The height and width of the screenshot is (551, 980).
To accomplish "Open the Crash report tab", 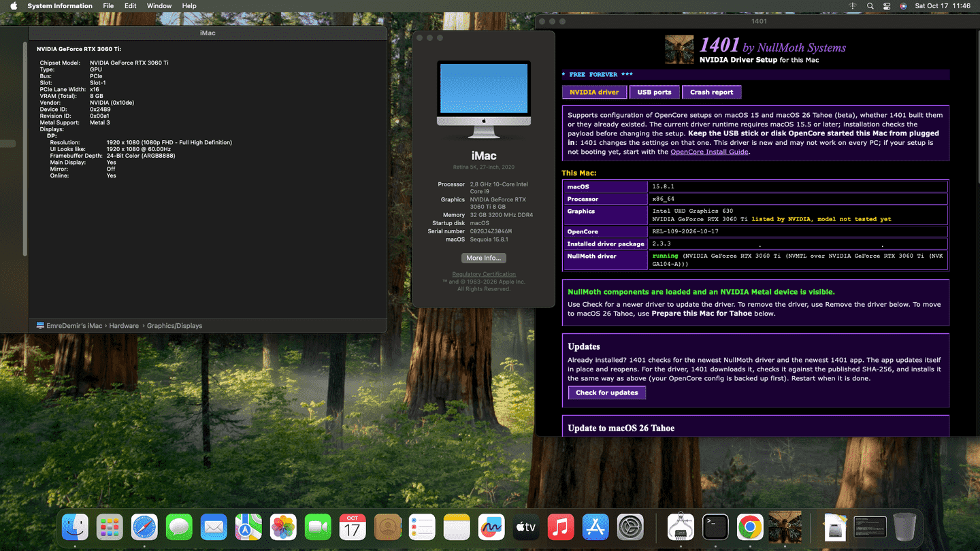I will pyautogui.click(x=712, y=92).
